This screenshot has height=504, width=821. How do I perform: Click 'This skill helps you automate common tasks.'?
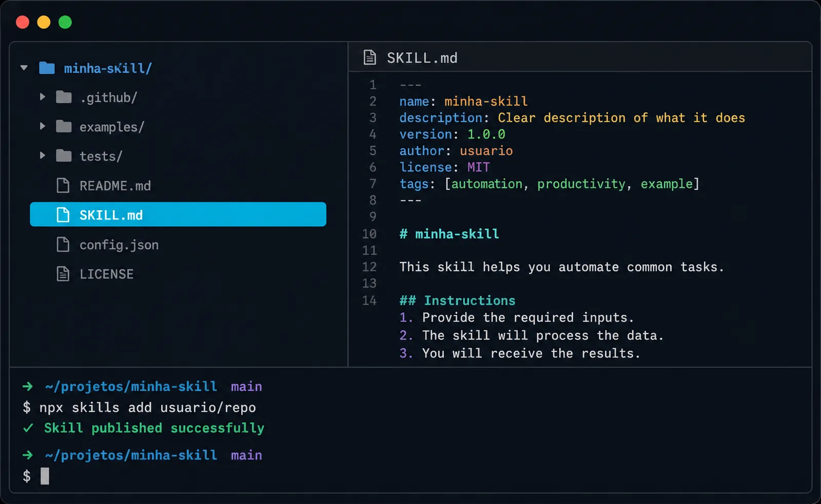coord(561,267)
